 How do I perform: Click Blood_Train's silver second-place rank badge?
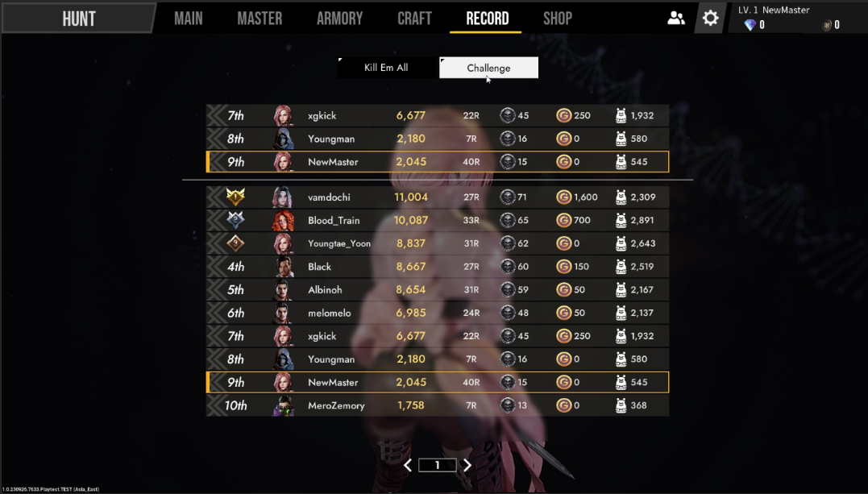[235, 220]
